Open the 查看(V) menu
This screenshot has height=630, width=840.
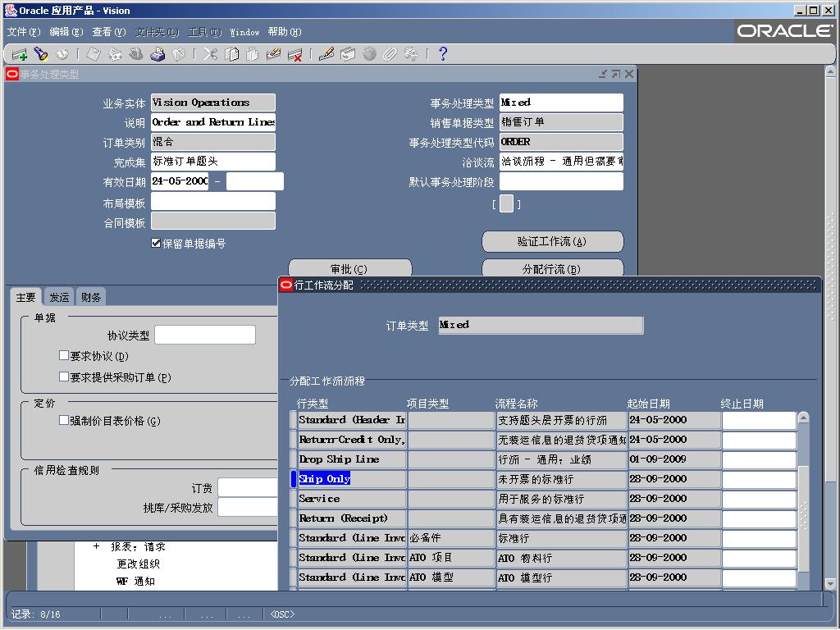tap(109, 32)
